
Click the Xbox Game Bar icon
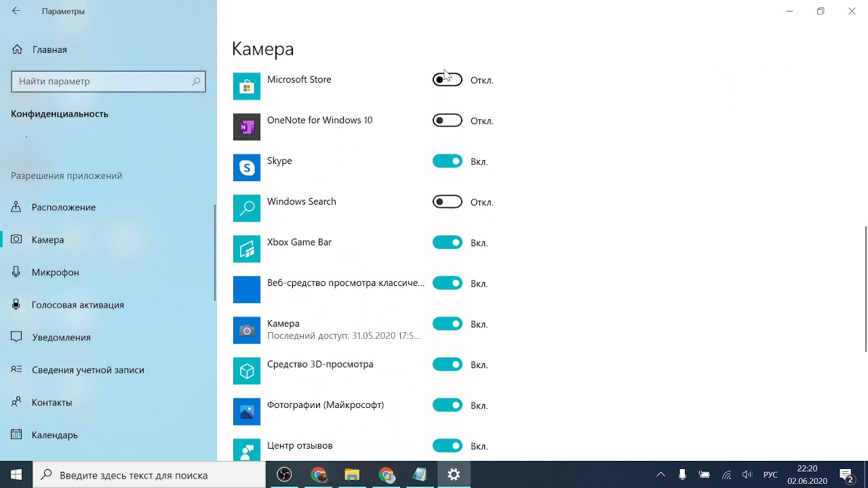click(x=247, y=249)
